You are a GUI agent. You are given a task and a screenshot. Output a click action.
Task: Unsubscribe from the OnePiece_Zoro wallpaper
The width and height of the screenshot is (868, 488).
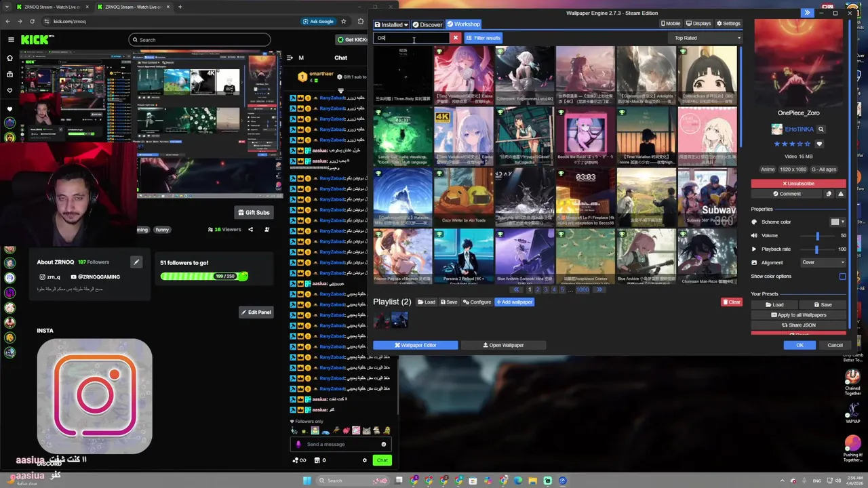(x=798, y=184)
